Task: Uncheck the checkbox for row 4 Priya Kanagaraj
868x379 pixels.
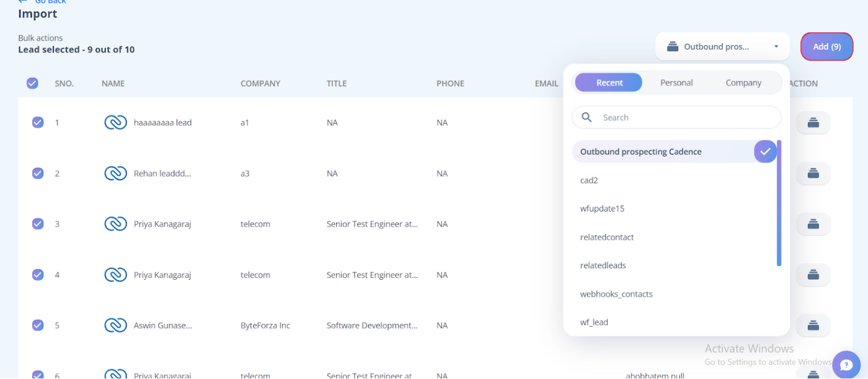Action: [x=38, y=275]
